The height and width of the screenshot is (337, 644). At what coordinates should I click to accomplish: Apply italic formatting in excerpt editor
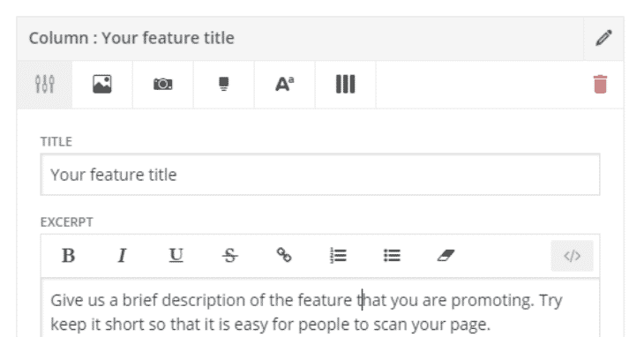(x=122, y=255)
